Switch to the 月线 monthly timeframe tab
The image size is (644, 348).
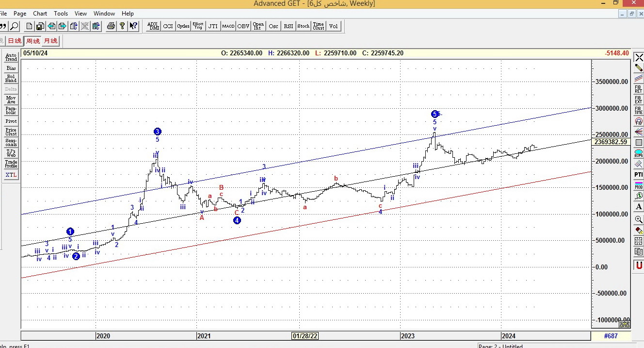pyautogui.click(x=50, y=41)
